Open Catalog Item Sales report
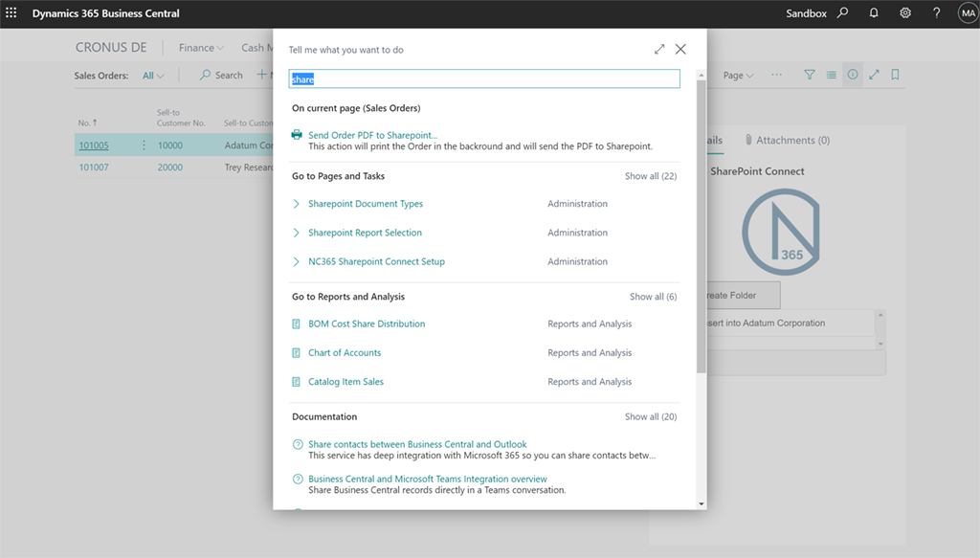The image size is (980, 558). tap(345, 382)
